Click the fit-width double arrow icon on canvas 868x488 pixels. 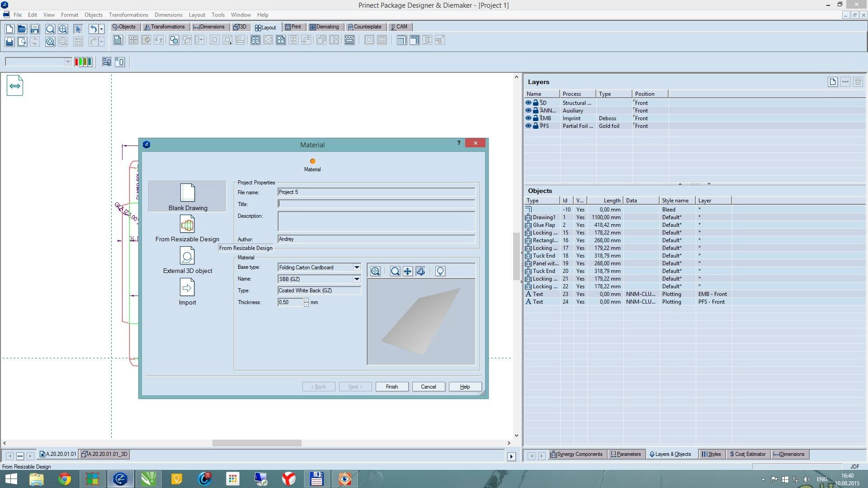pos(15,86)
